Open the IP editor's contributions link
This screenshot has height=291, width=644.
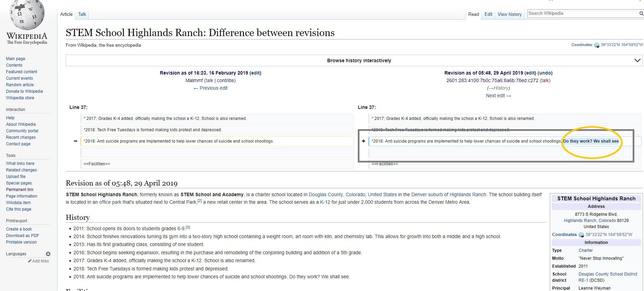click(x=492, y=80)
